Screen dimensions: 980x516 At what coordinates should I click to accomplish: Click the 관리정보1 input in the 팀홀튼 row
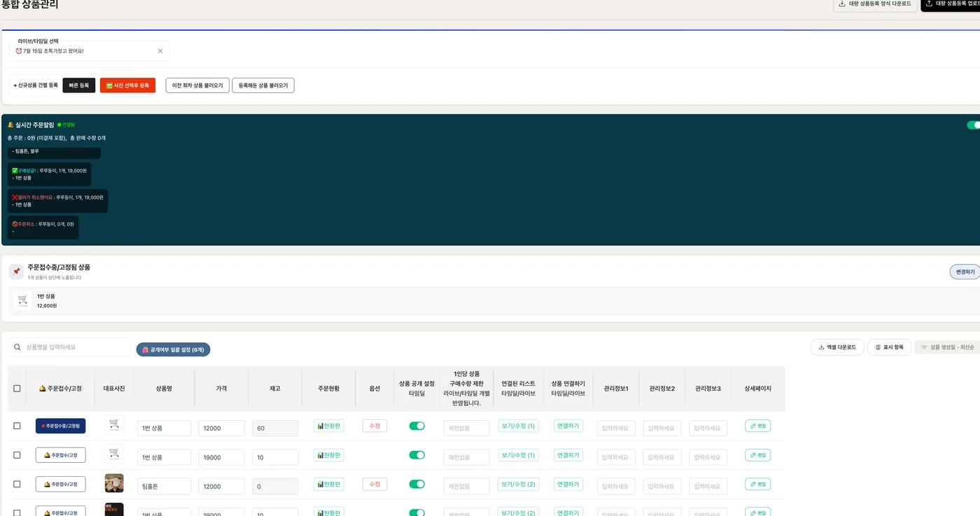tap(616, 487)
